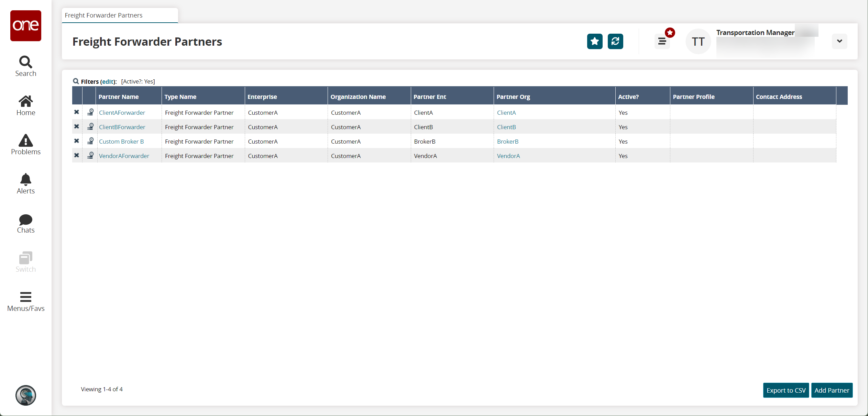The height and width of the screenshot is (416, 868).
Task: Click the user profile icon for ClientA
Action: (90, 112)
